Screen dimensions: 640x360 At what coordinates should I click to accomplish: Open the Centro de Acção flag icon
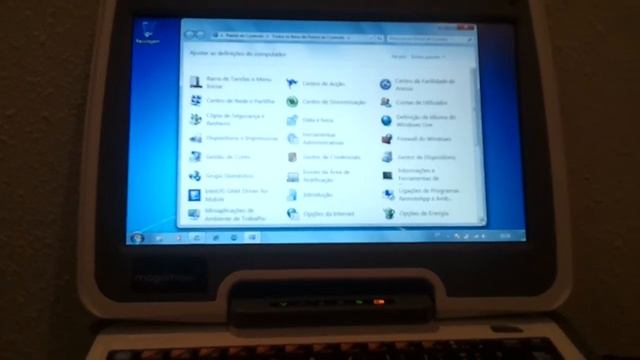point(291,84)
